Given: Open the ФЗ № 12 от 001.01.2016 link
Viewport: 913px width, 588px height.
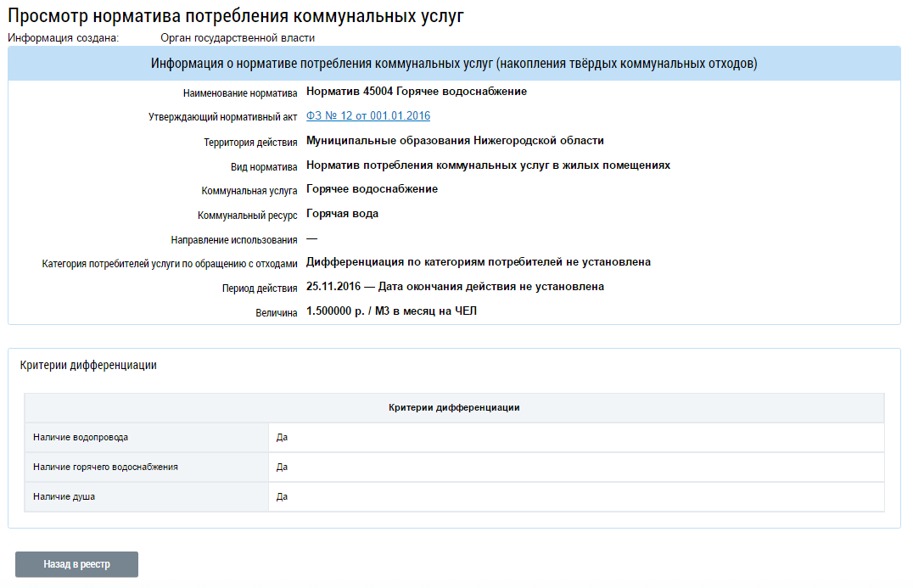Looking at the screenshot, I should [x=368, y=116].
